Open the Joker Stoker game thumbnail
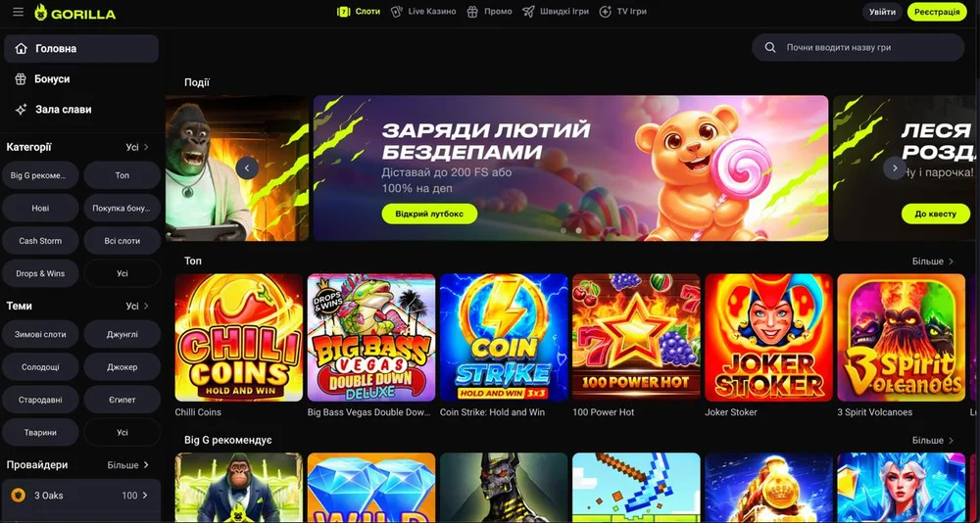Viewport: 980px width, 523px height. (x=768, y=338)
